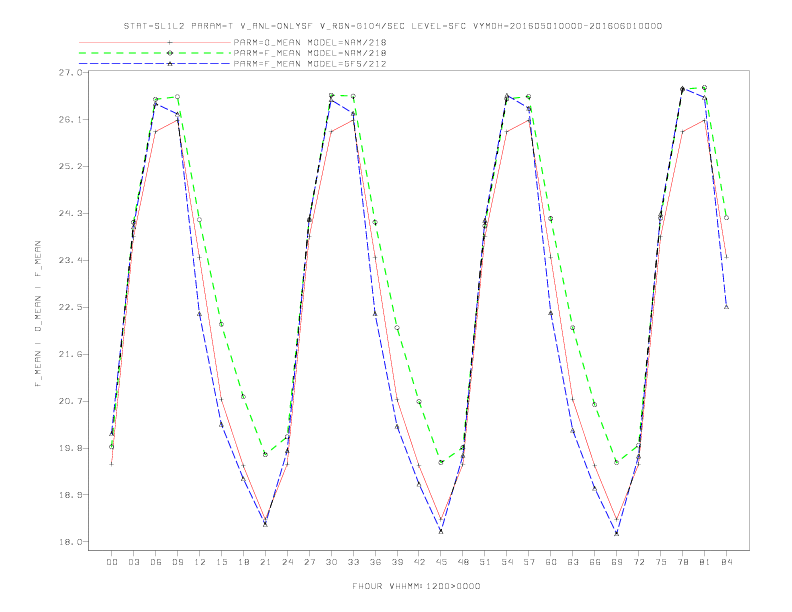The height and width of the screenshot is (612, 792).
Task: Click x-axis tick label 75
Action: [x=661, y=562]
